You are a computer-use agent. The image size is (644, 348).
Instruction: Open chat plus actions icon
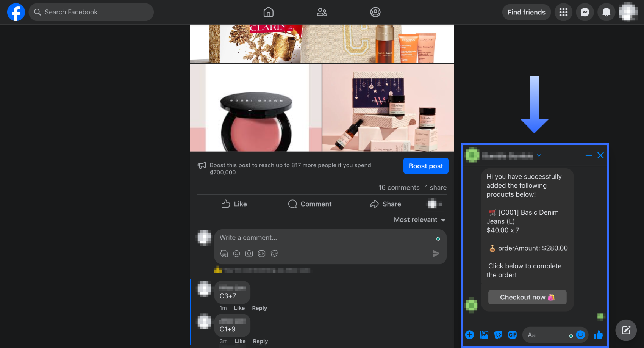pos(469,335)
